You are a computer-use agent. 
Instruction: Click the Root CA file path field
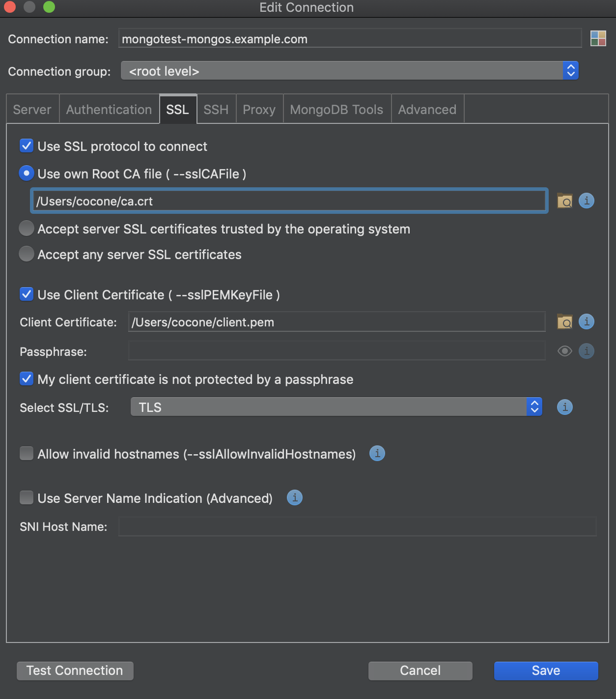[x=289, y=201]
